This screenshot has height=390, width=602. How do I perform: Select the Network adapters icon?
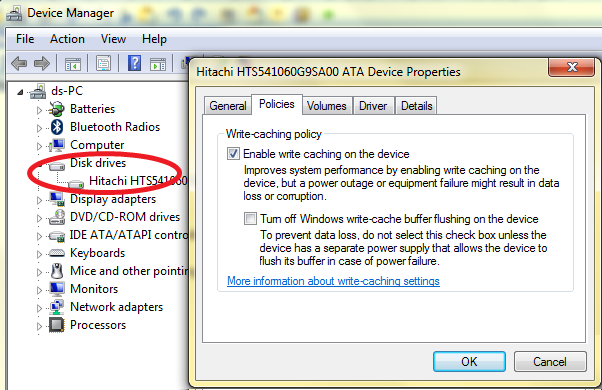(x=57, y=307)
